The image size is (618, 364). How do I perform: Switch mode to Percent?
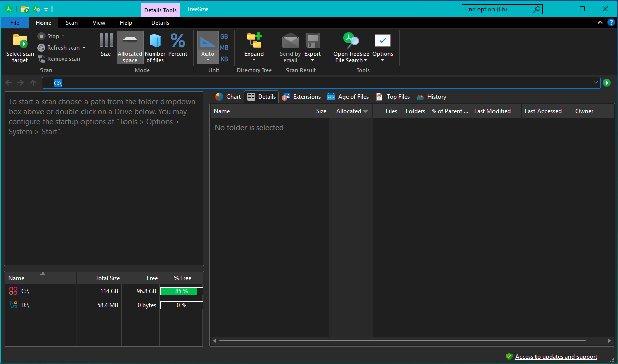pos(178,48)
